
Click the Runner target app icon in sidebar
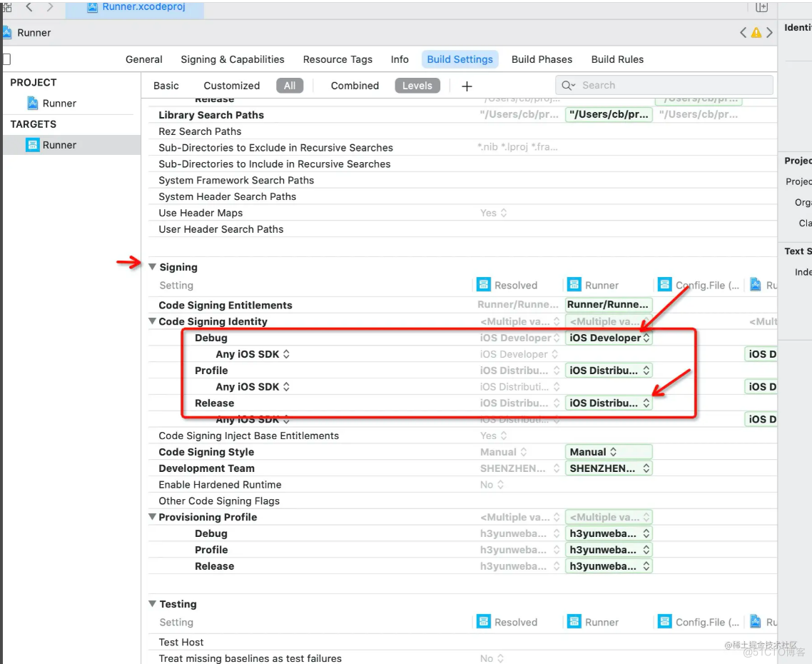[33, 145]
